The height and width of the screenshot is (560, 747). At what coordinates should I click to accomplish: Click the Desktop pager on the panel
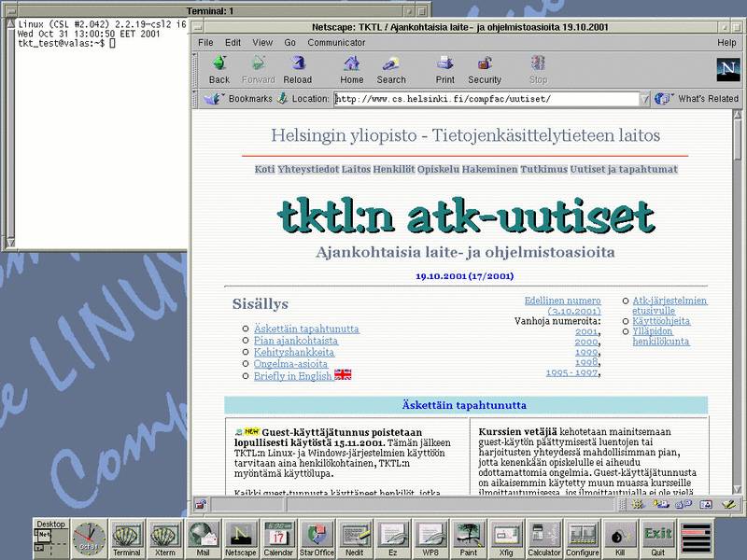[x=51, y=539]
